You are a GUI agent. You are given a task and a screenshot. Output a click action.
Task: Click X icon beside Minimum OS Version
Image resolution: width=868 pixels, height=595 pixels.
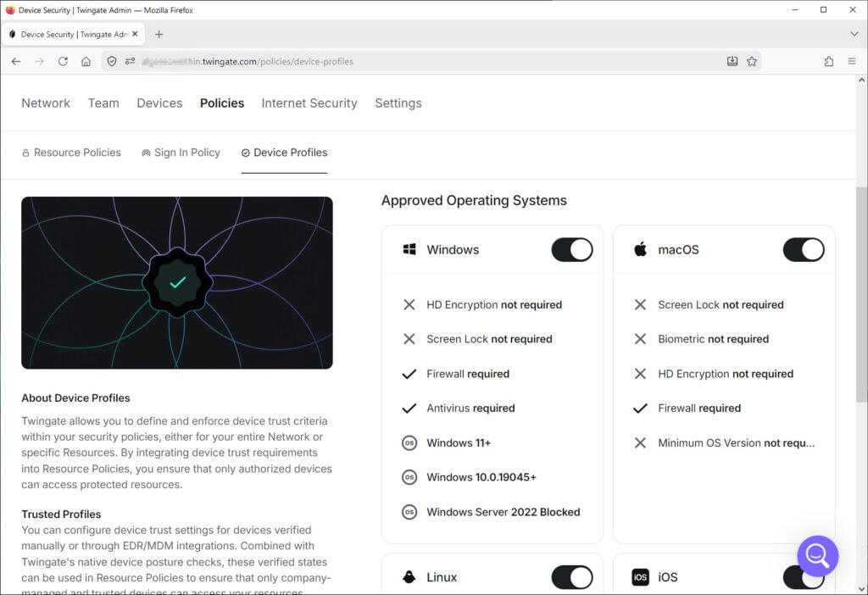click(x=641, y=442)
